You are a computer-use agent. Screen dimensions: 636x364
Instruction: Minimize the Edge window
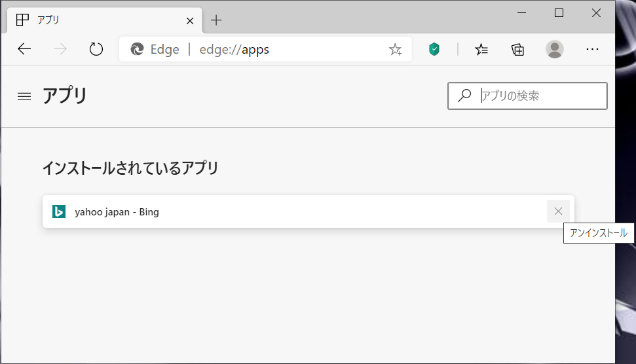(x=521, y=13)
